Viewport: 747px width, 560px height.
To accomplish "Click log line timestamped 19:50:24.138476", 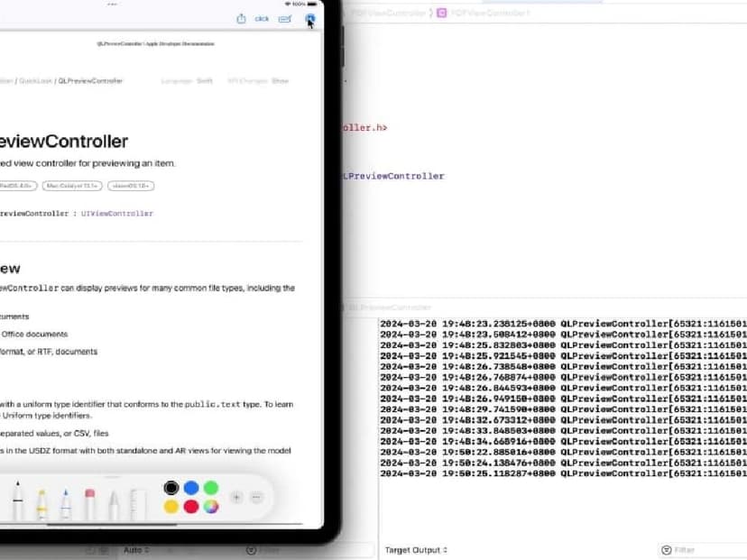I will [x=563, y=463].
